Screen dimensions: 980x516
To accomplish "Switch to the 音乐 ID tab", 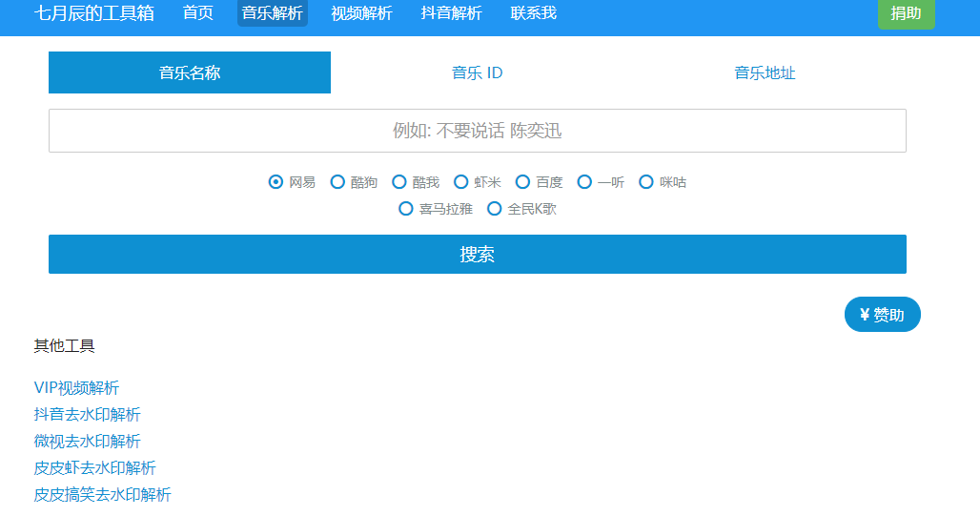I will pos(477,72).
